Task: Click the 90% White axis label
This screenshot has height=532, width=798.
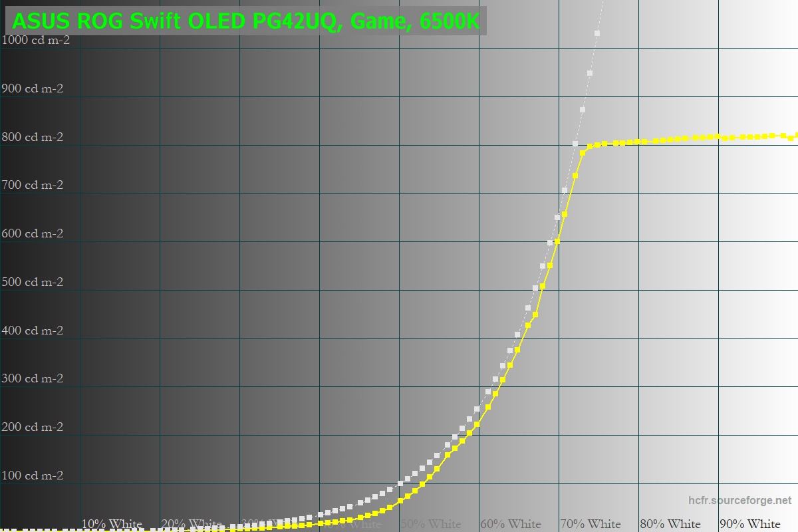Action: (x=750, y=524)
